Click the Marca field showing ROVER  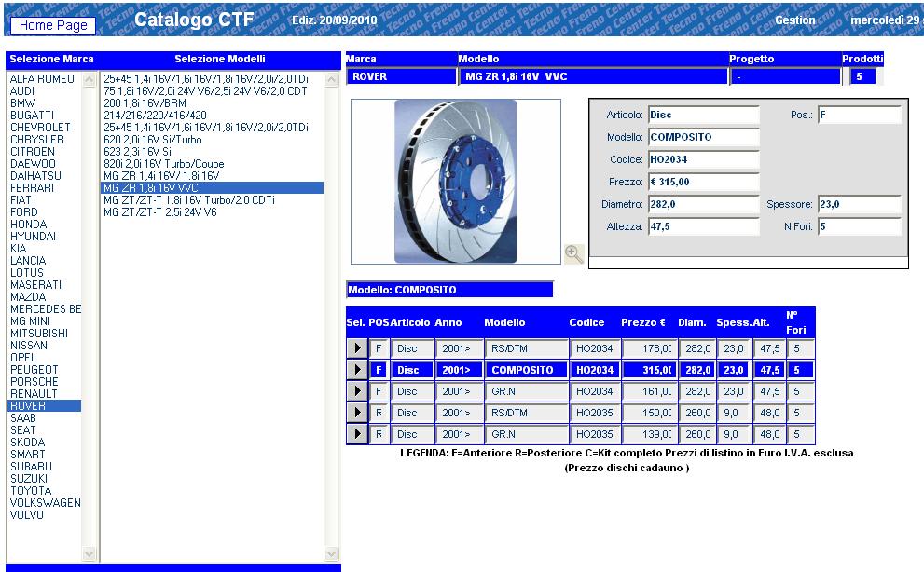tap(401, 76)
